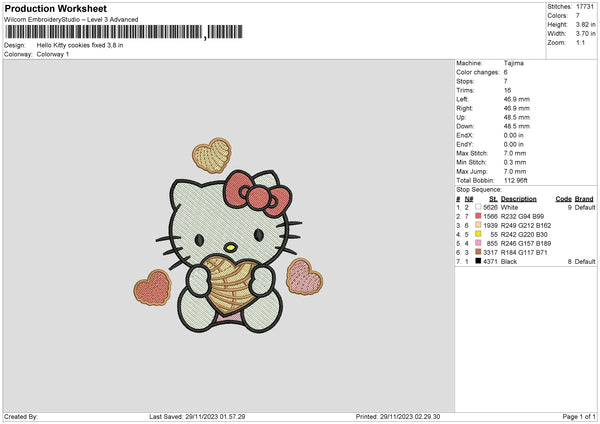Click 'R232 G94 B99' description text

pyautogui.click(x=522, y=217)
